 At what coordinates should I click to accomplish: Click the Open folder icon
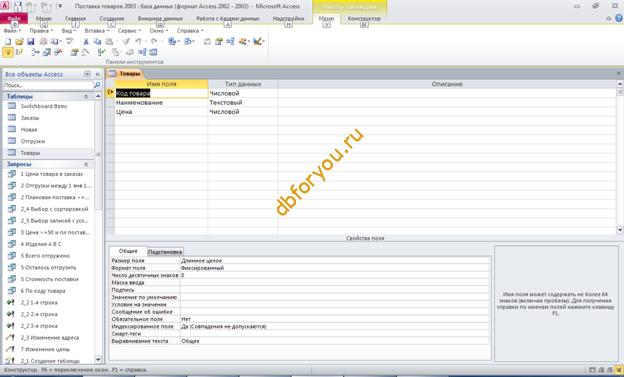19,41
